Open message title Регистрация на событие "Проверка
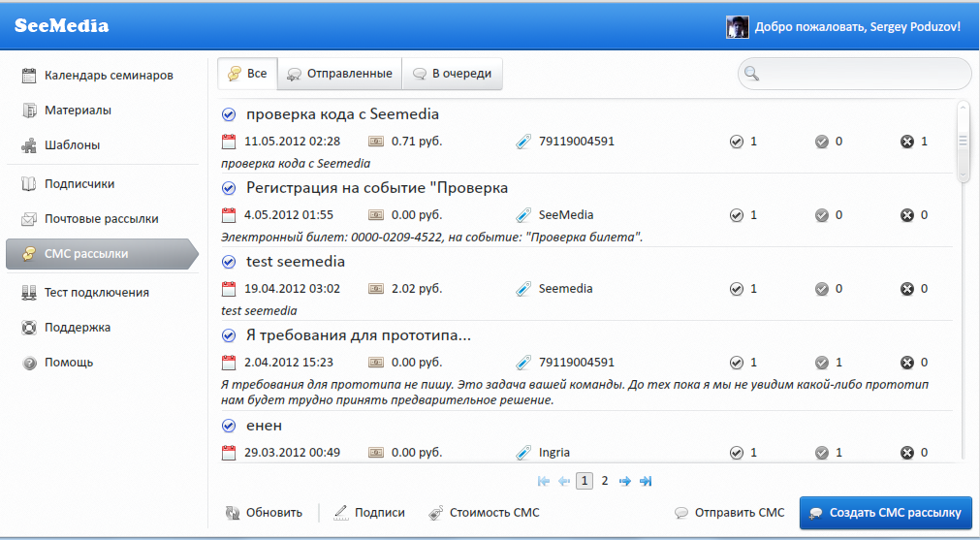This screenshot has width=980, height=540. [x=377, y=188]
